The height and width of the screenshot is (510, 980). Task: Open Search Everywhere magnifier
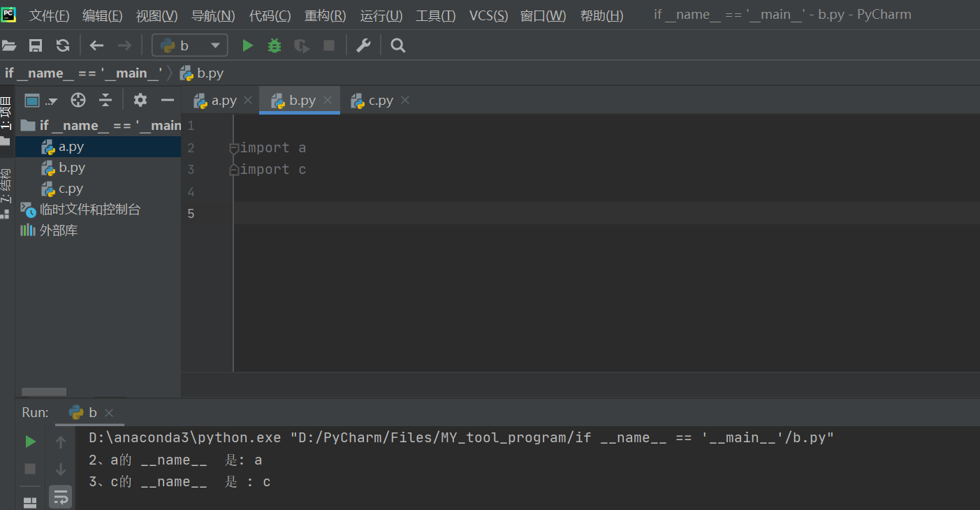398,45
